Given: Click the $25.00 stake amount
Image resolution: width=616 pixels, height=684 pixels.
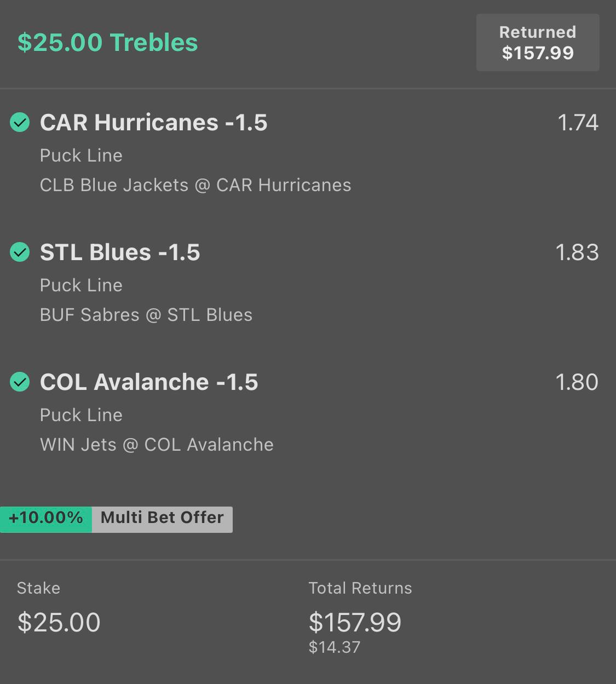Looking at the screenshot, I should pos(59,623).
